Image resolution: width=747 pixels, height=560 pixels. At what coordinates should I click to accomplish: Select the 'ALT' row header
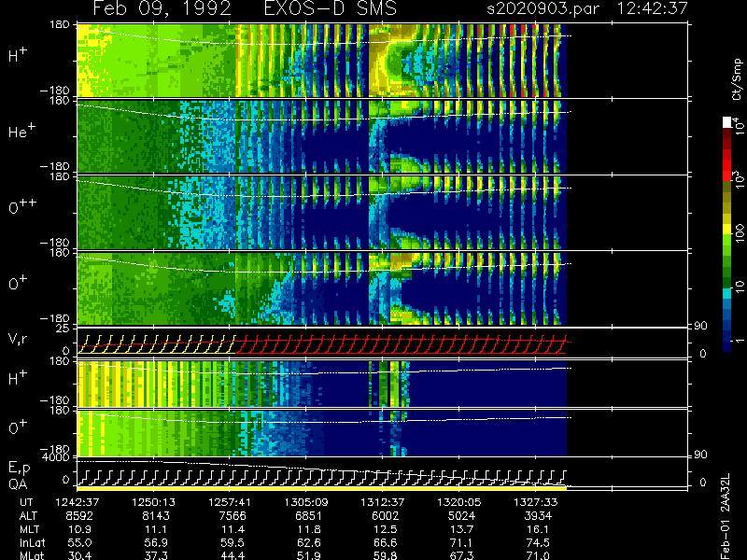coord(28,516)
